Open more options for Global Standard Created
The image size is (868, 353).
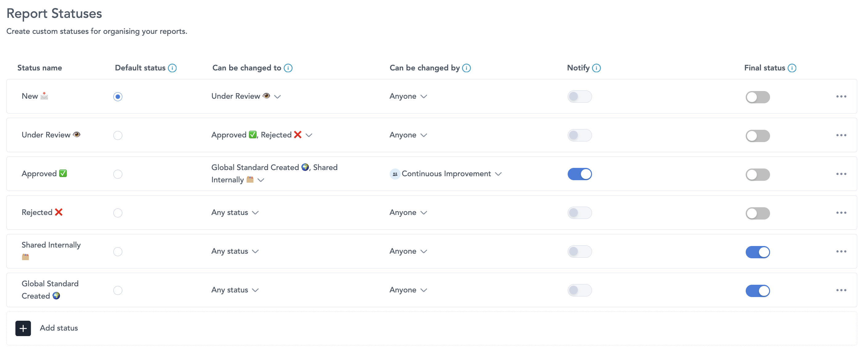pos(841,290)
